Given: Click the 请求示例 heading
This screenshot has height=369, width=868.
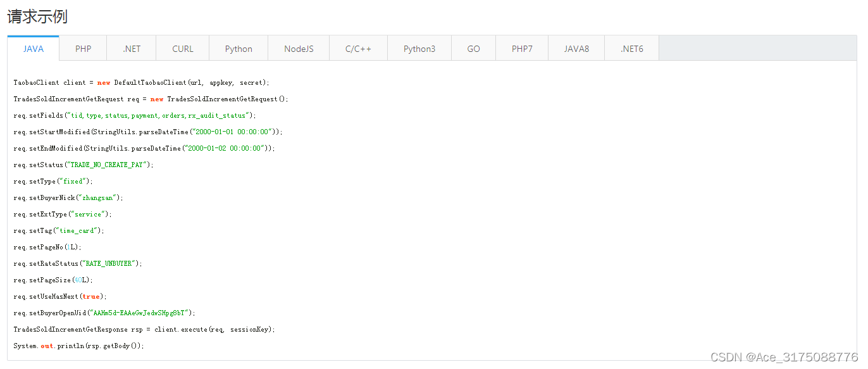Looking at the screenshot, I should click(x=37, y=16).
